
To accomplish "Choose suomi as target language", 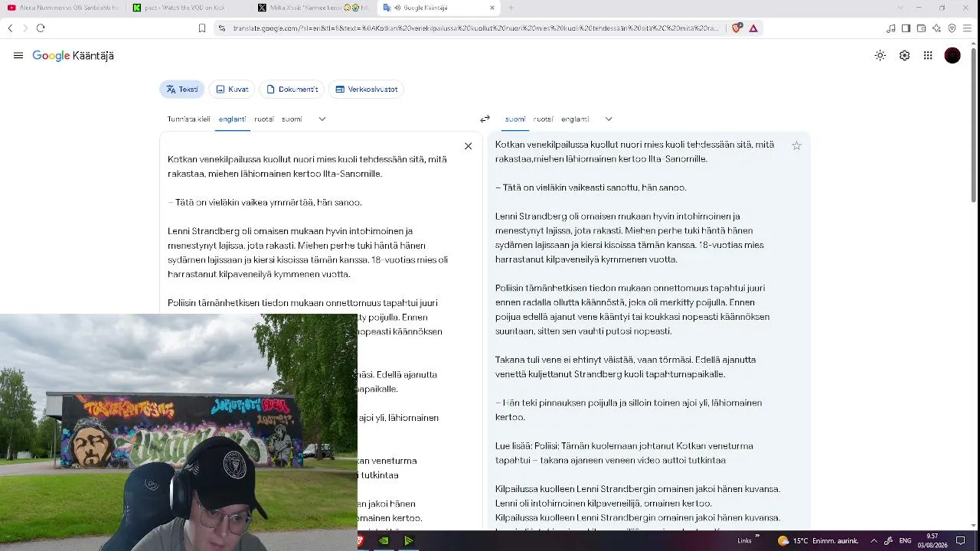I will coord(515,119).
